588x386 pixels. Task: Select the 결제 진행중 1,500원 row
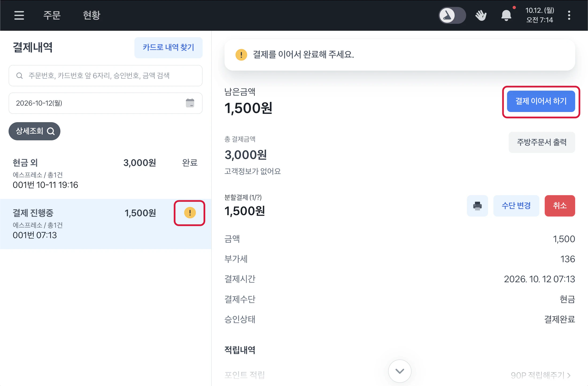tap(106, 224)
